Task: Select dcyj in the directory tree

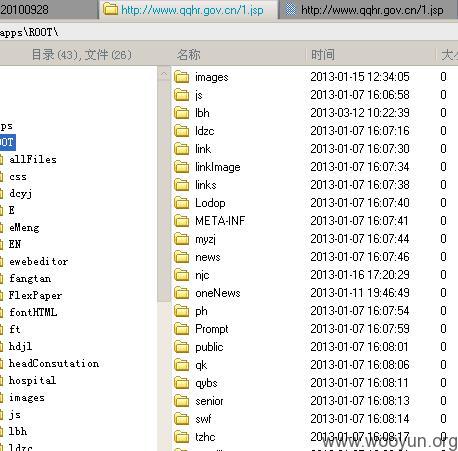Action: pyautogui.click(x=21, y=194)
